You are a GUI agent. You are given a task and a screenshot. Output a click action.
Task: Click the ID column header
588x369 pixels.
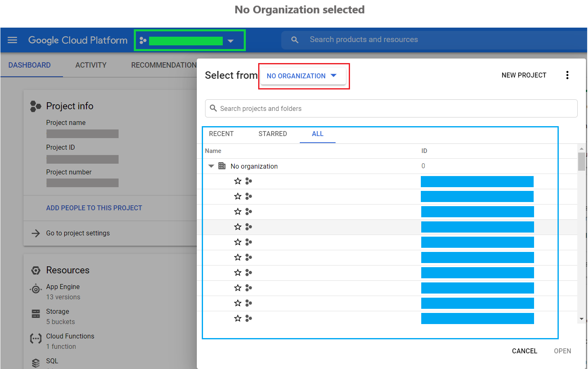[x=424, y=151]
